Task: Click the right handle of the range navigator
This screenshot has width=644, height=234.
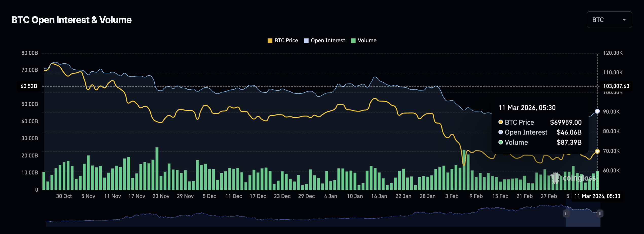Action: click(600, 213)
